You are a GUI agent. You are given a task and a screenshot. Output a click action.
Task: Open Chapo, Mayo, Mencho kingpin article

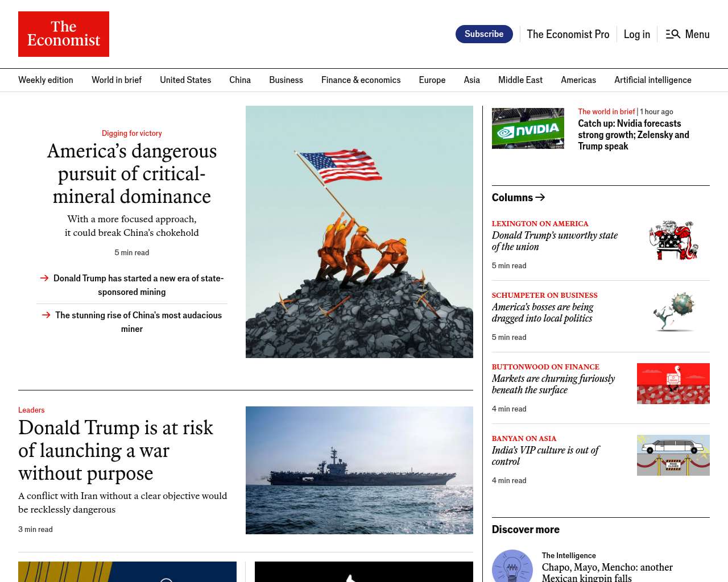[607, 572]
